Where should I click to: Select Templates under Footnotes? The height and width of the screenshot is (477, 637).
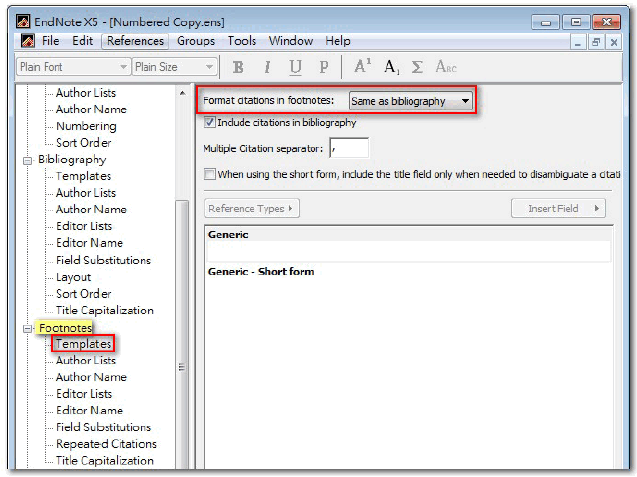tap(83, 344)
